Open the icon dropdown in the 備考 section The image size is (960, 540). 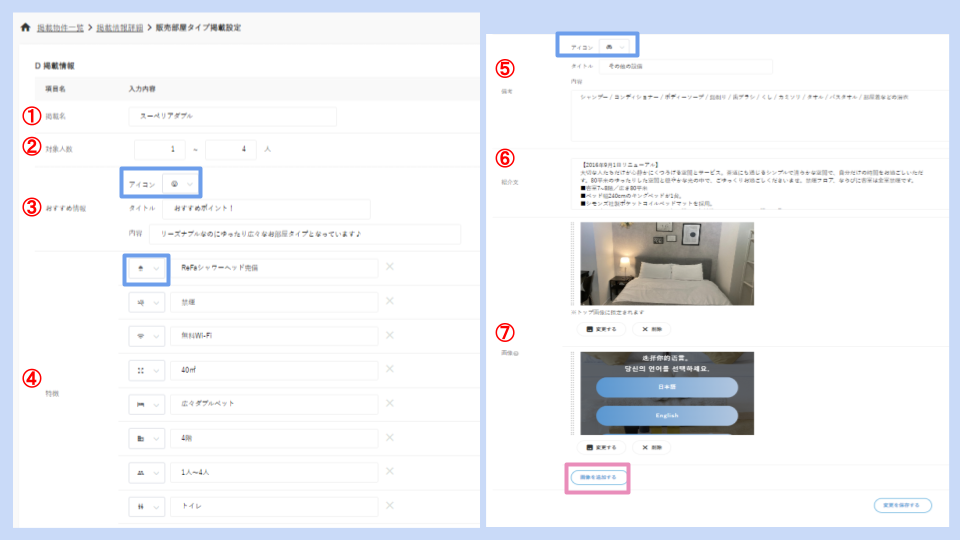615,46
